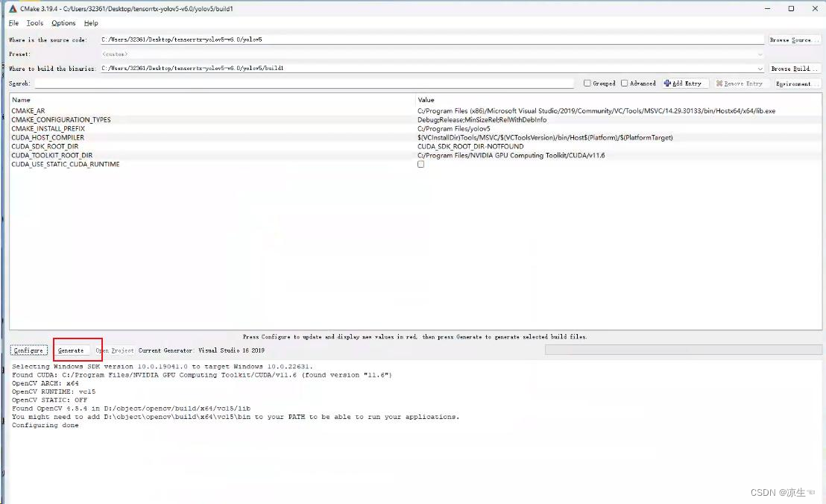The width and height of the screenshot is (826, 504).
Task: Enable the Grouped checkbox
Action: 588,83
